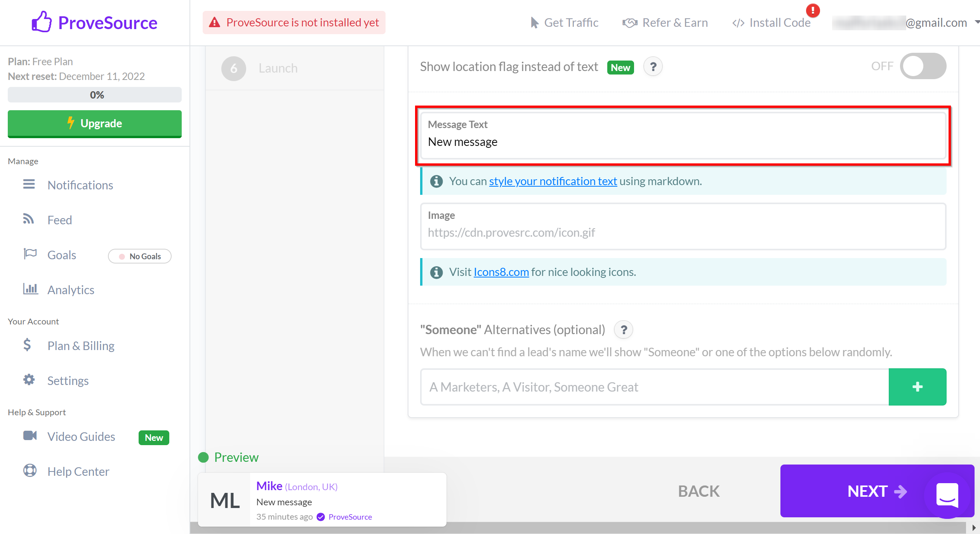Click the lightning bolt on Upgrade button
This screenshot has height=534, width=980.
(x=71, y=123)
